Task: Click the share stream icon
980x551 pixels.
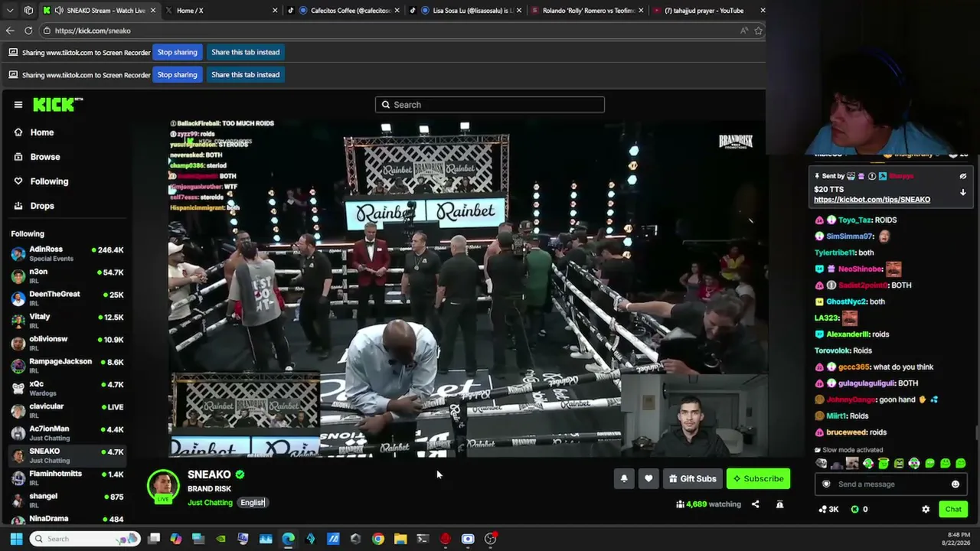Action: tap(755, 504)
